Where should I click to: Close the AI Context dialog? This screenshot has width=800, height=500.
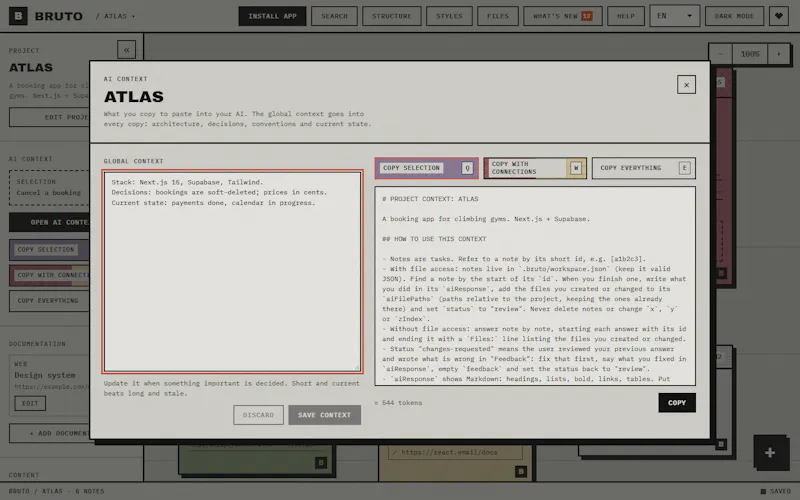[x=686, y=85]
